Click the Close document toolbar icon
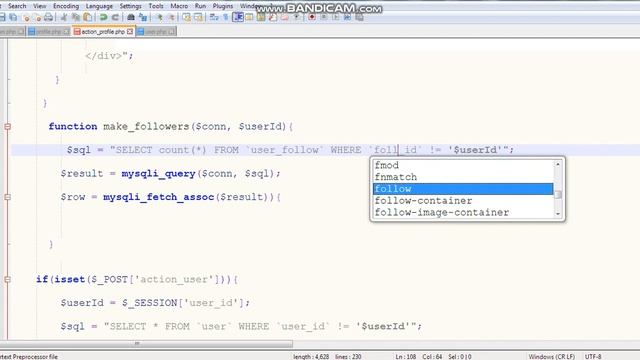The width and height of the screenshot is (640, 360). [26, 17]
